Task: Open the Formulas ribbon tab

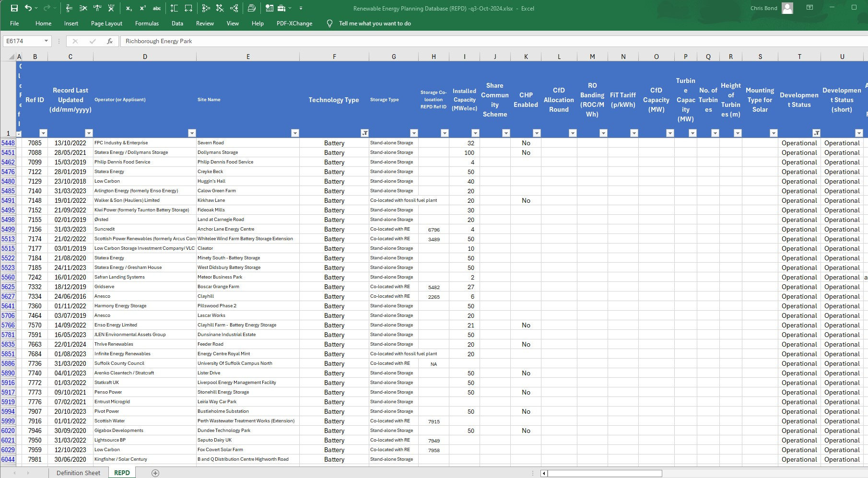Action: click(147, 23)
